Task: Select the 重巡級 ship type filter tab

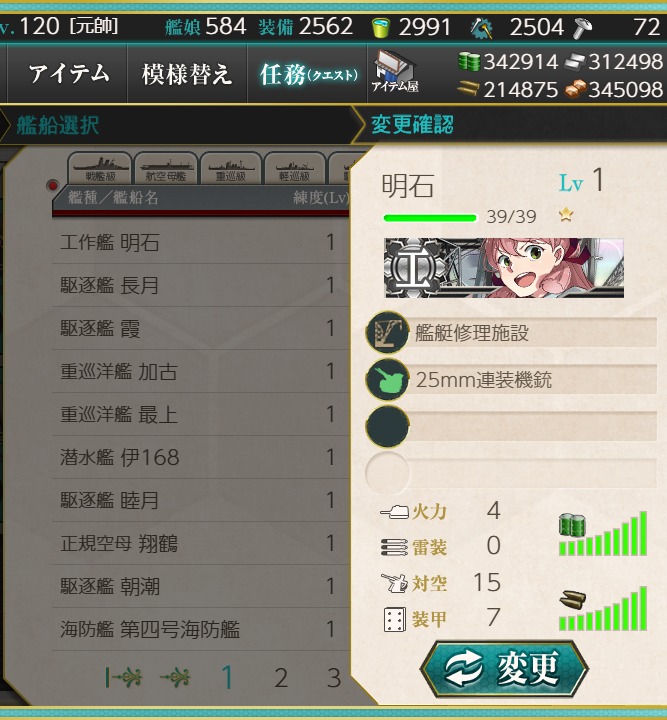Action: 231,169
